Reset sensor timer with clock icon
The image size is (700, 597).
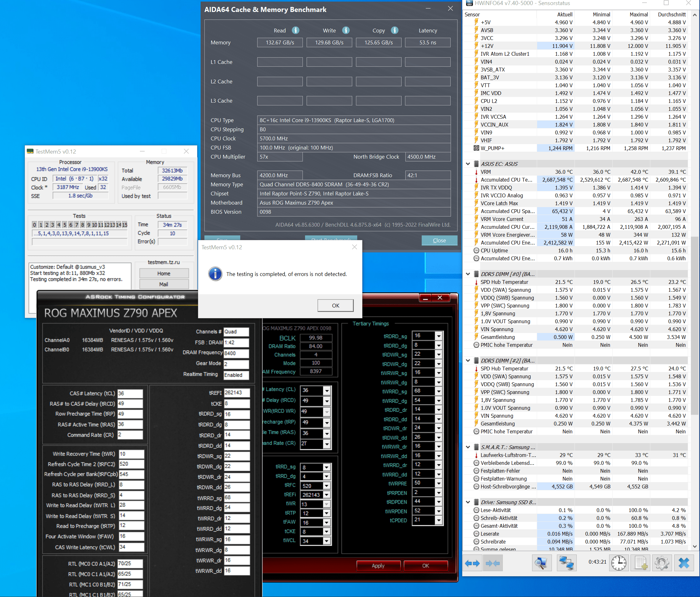point(619,563)
